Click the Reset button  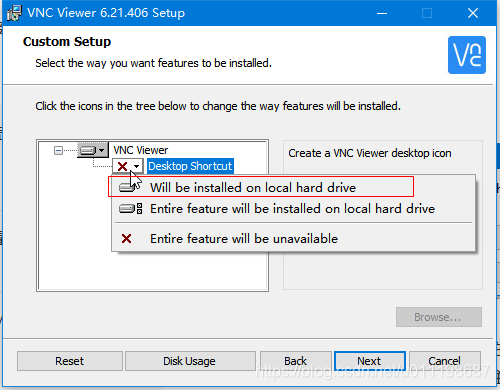(70, 361)
